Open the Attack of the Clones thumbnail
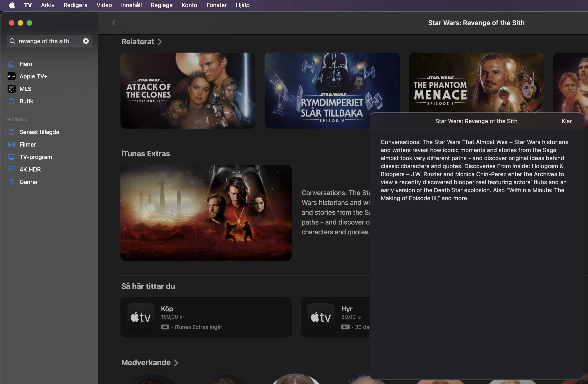Viewport: 588px width, 384px height. pyautogui.click(x=188, y=90)
